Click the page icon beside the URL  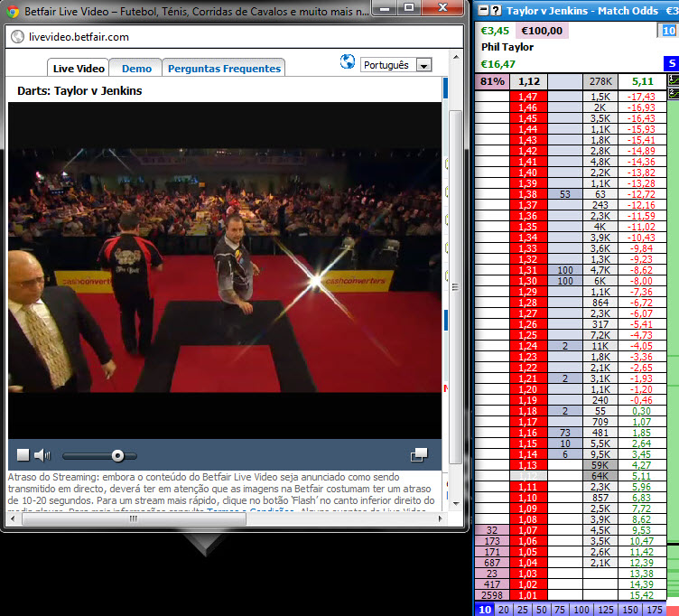tap(17, 37)
